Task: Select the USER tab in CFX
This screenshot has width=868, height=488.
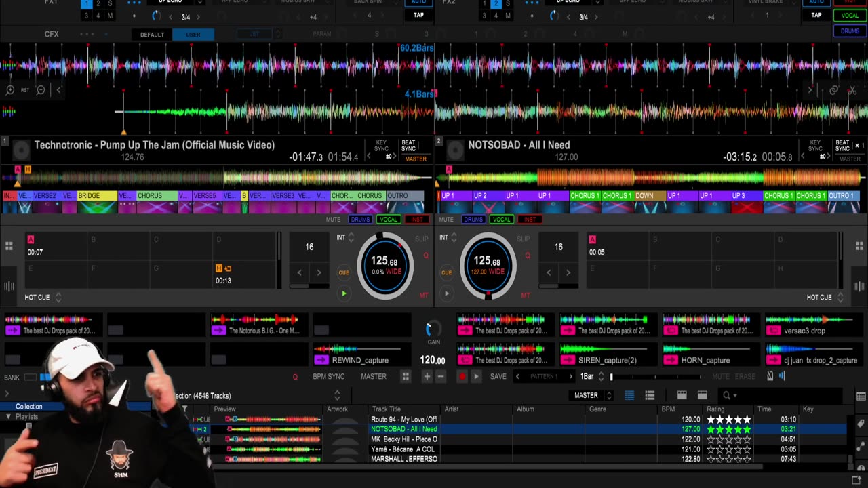Action: (x=193, y=35)
